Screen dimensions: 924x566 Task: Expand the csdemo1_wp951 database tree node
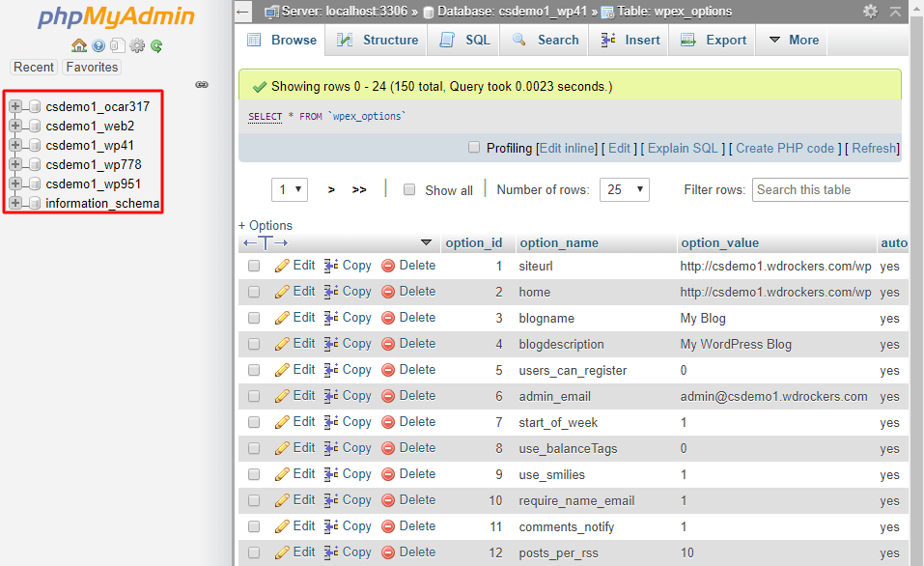(15, 184)
